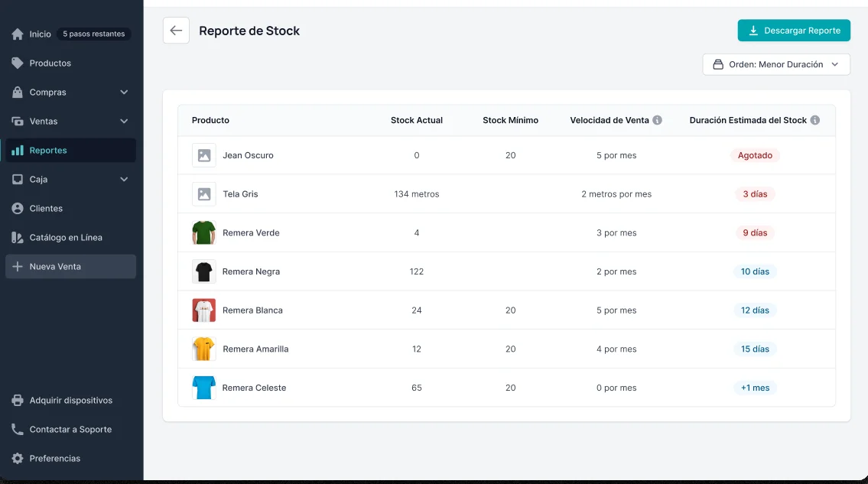
Task: Expand the Compras submenu chevron
Action: 124,92
